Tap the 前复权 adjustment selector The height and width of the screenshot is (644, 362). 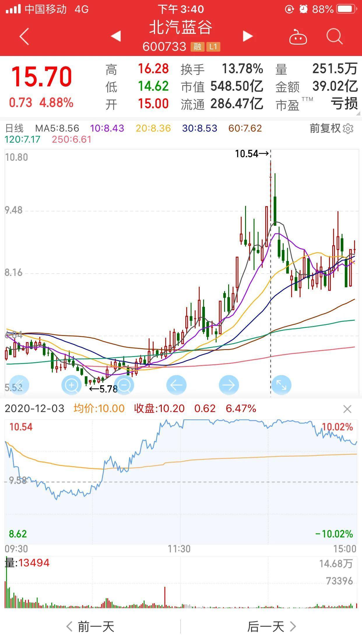[325, 128]
